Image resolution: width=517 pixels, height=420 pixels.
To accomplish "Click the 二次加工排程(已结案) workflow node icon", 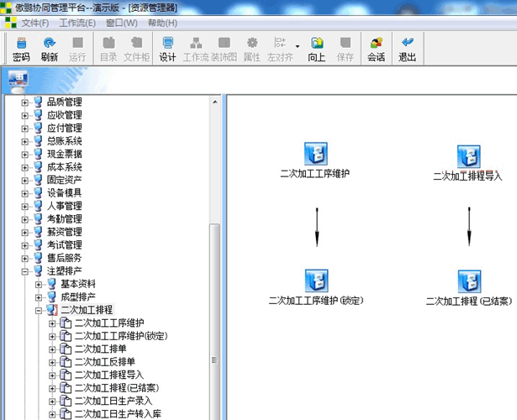I will 469,281.
